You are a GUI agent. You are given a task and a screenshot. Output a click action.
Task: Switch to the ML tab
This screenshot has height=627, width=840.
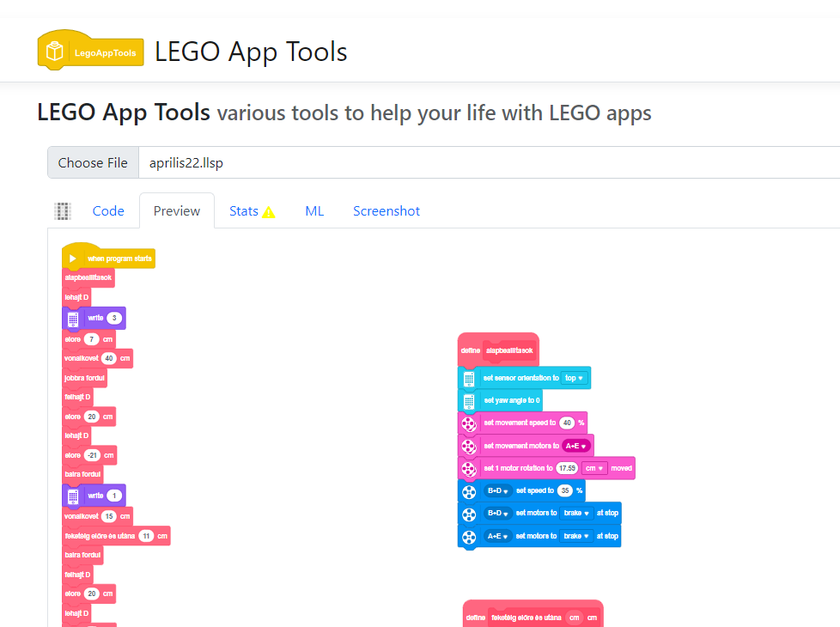314,210
